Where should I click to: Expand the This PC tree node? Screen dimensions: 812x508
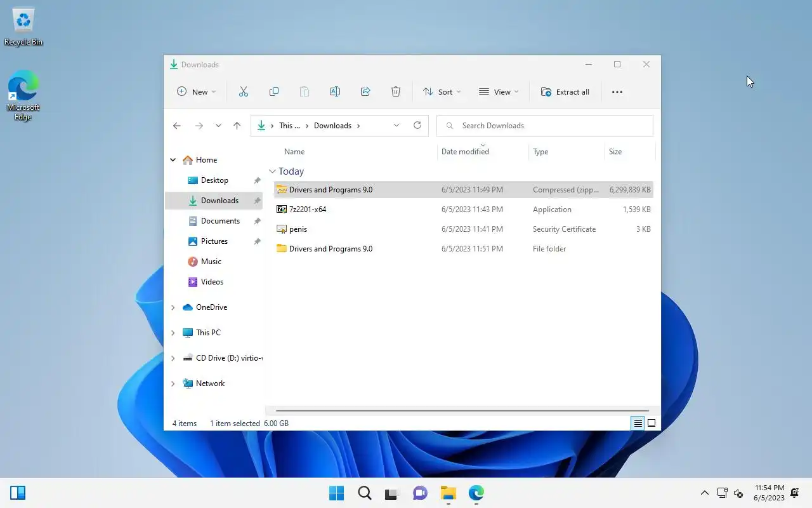[173, 333]
